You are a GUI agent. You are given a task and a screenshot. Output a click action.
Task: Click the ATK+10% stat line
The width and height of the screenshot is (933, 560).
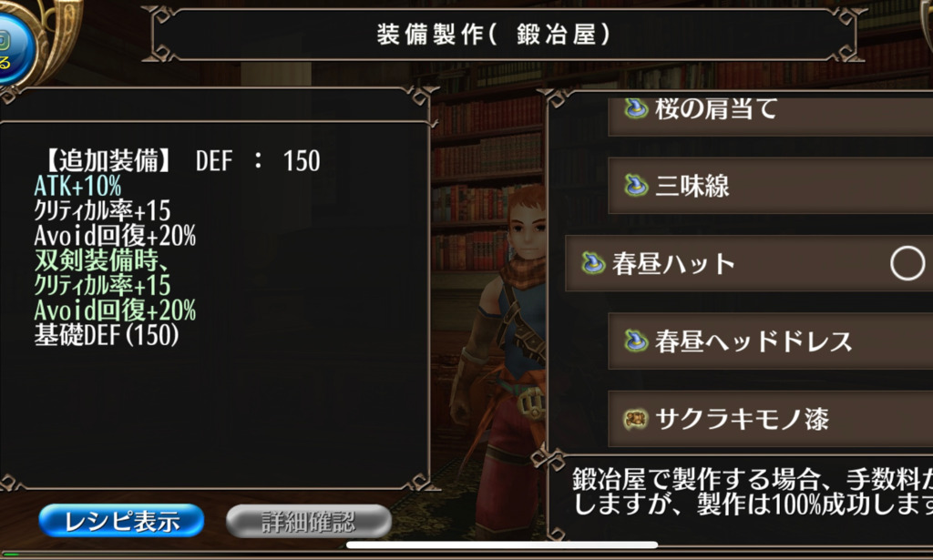(x=77, y=186)
